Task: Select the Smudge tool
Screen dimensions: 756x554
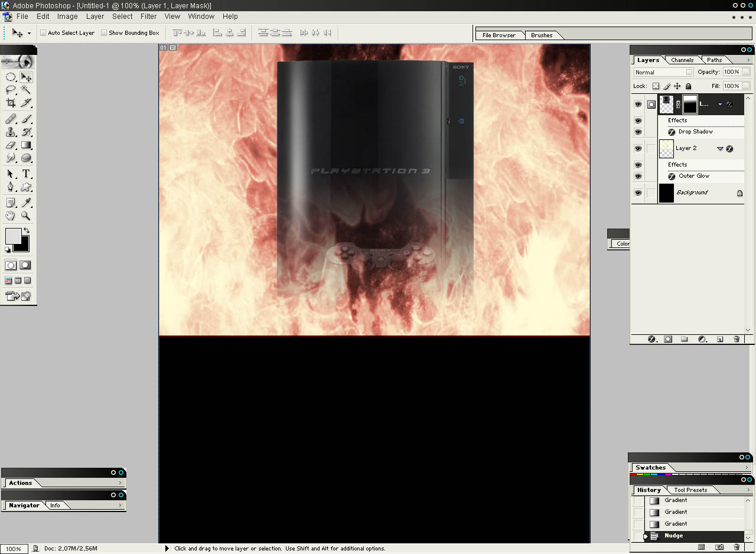Action: [x=11, y=158]
